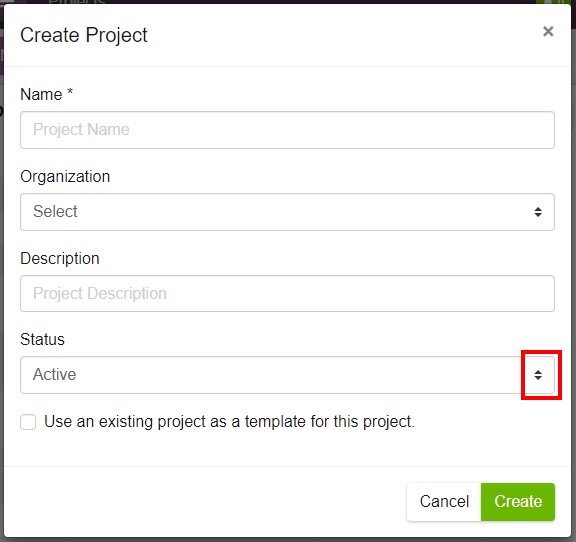The image size is (576, 542).
Task: Open the Organization Select dropdown
Action: click(287, 212)
